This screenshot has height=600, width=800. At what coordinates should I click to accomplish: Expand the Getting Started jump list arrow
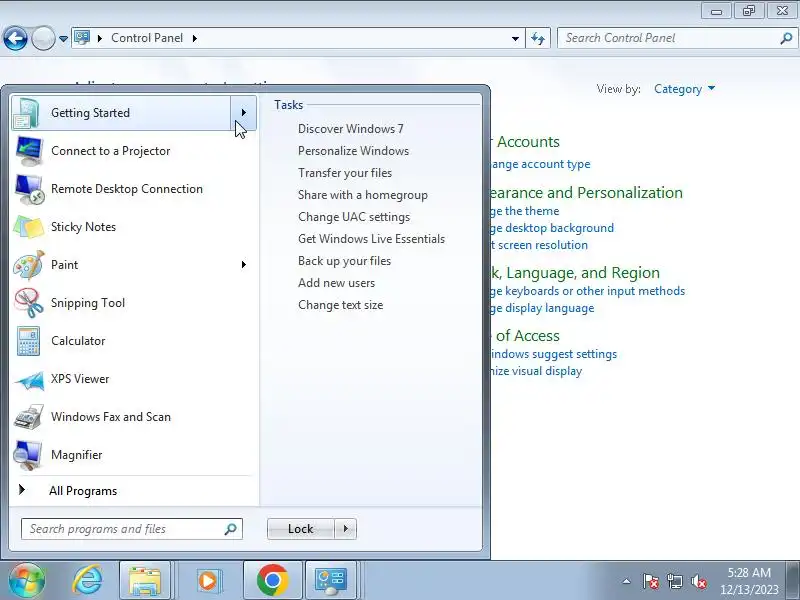coord(243,113)
